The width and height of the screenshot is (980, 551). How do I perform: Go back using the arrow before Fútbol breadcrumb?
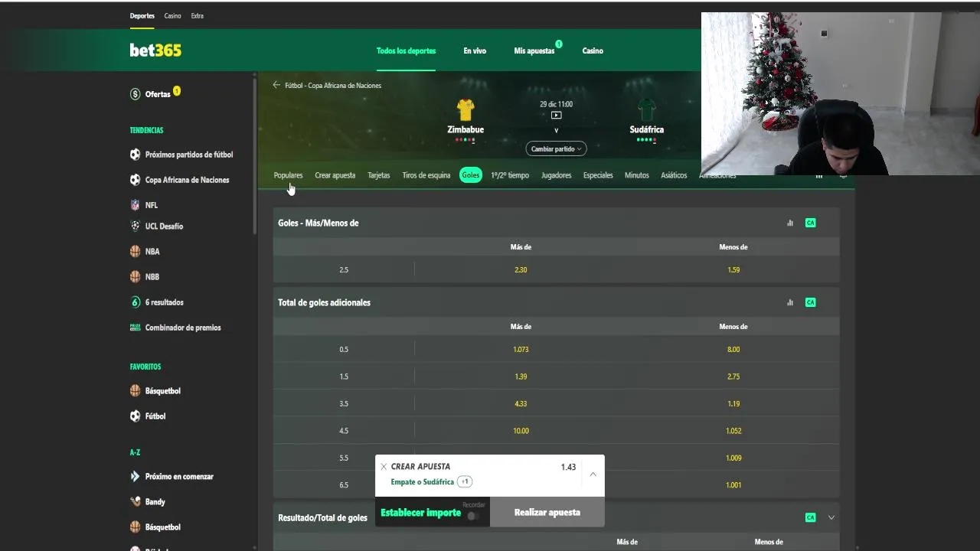276,85
